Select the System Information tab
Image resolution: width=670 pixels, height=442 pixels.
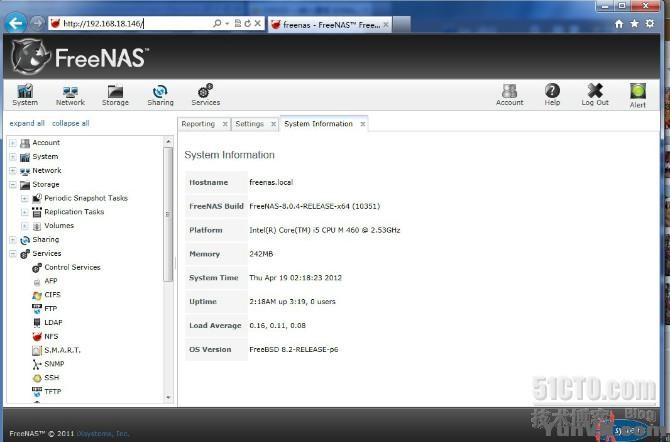tap(318, 124)
